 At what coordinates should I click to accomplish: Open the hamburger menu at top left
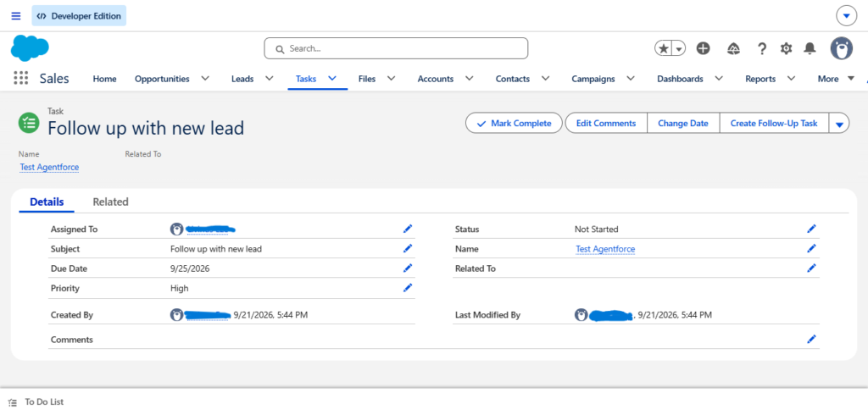[16, 16]
